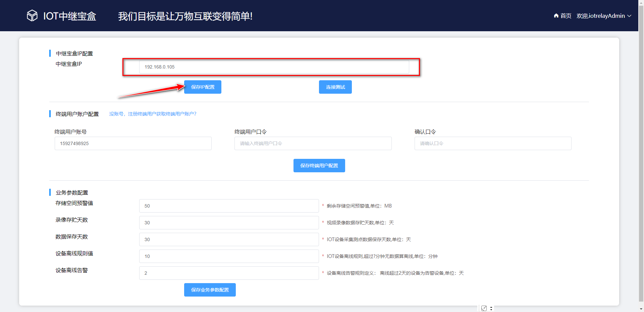This screenshot has width=644, height=312.
Task: Click the 保存IP配置 button
Action: tap(203, 87)
